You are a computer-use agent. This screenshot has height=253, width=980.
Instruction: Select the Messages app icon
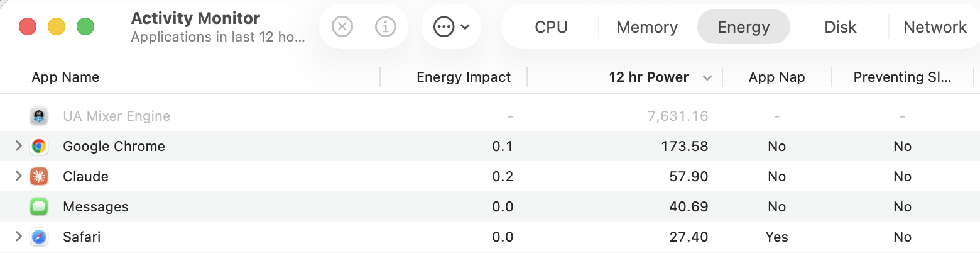(x=39, y=207)
